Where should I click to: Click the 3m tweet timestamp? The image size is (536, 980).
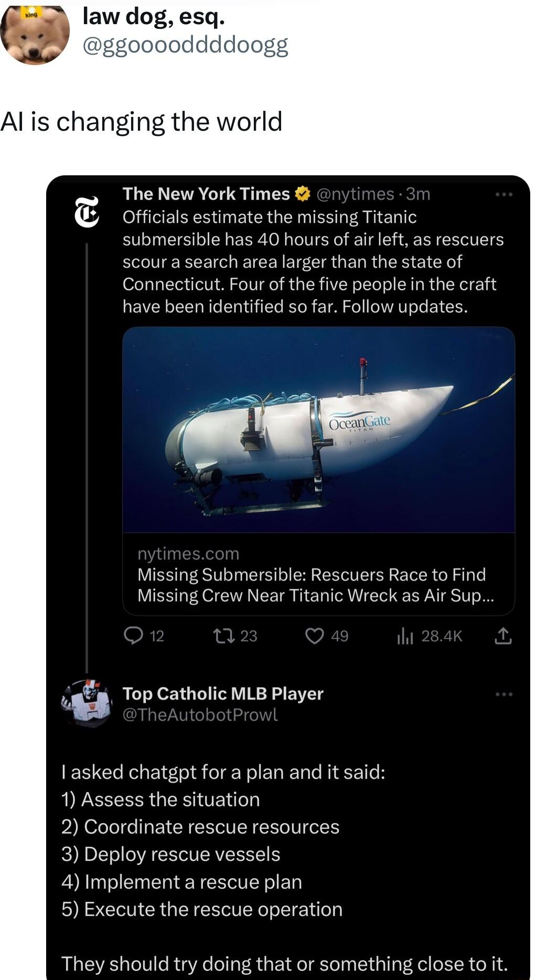[x=418, y=194]
